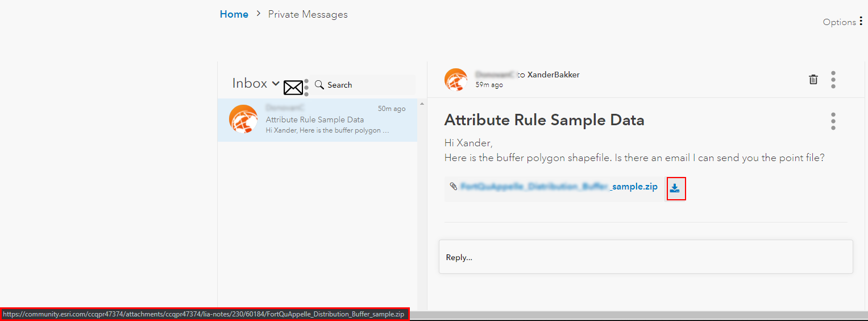Screen dimensions: 868x321
Task: Download the attached zip file
Action: click(675, 188)
